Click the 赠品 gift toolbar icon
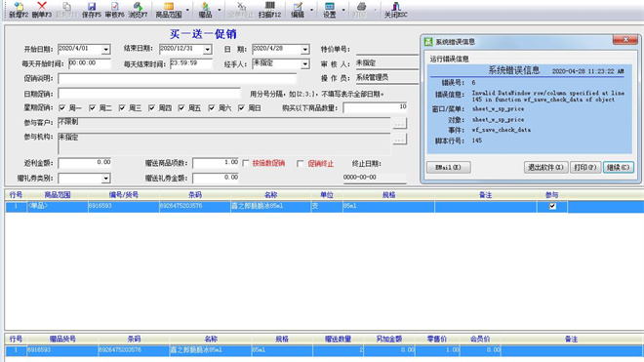Screen dimensions: 644x362 pyautogui.click(x=205, y=6)
